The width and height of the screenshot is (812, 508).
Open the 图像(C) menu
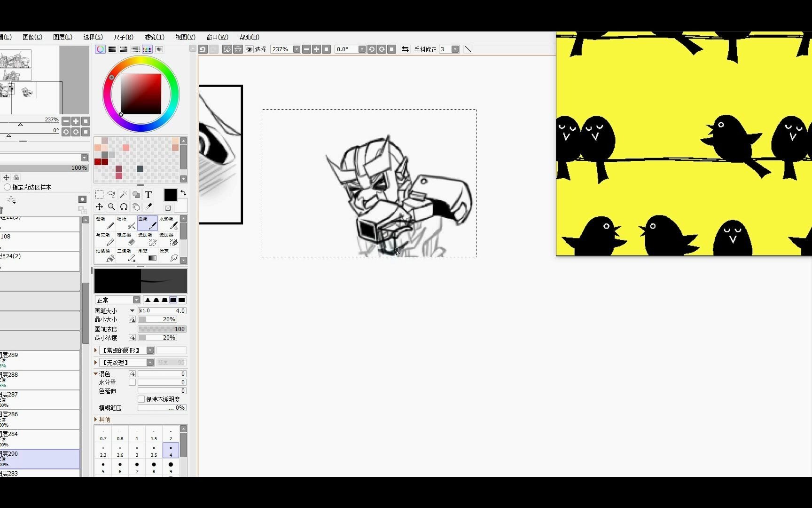[32, 37]
